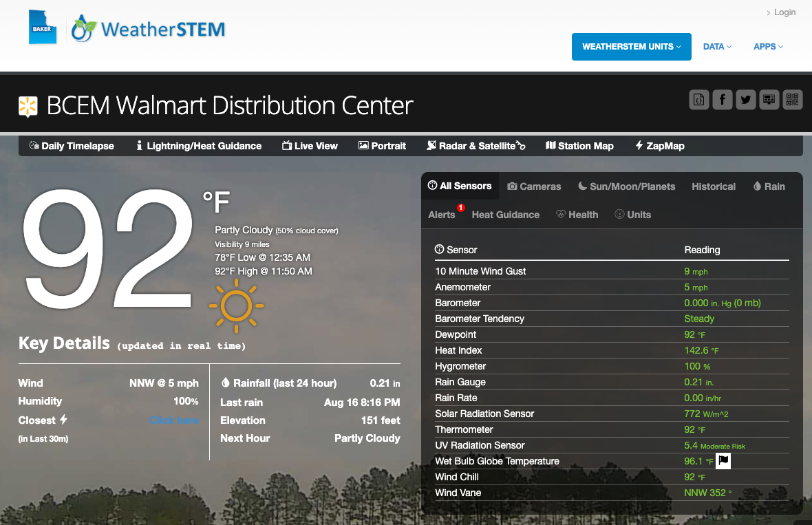Click the raindrop icon beside Rainfall
812x525 pixels.
pyautogui.click(x=225, y=383)
